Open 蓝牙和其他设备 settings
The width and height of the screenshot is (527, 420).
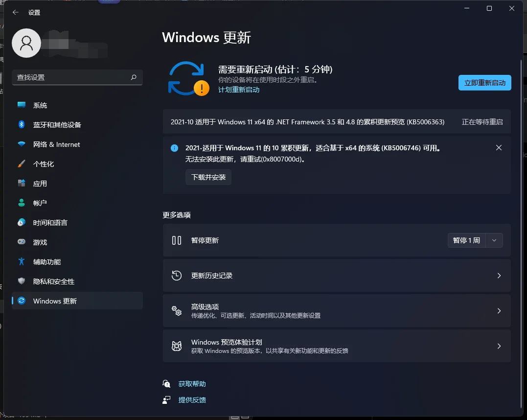coord(77,125)
